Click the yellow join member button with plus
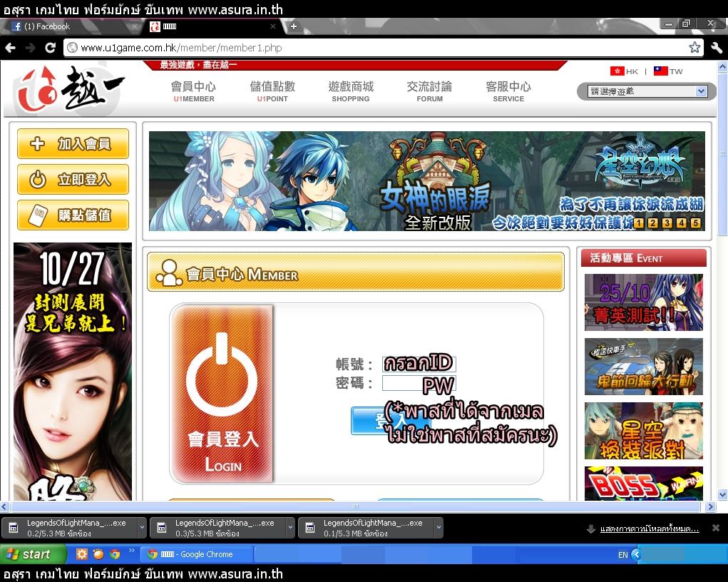Viewport: 728px width, 582px height. tap(73, 143)
